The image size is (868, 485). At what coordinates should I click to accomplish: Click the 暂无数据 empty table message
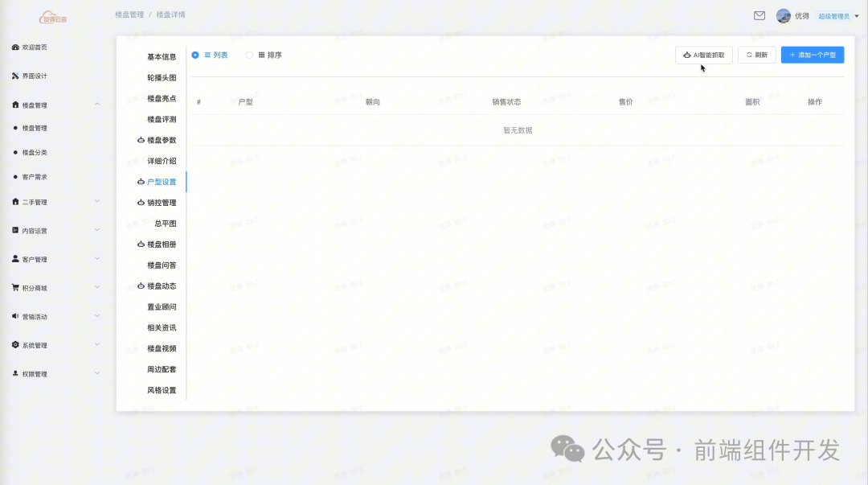tap(518, 130)
